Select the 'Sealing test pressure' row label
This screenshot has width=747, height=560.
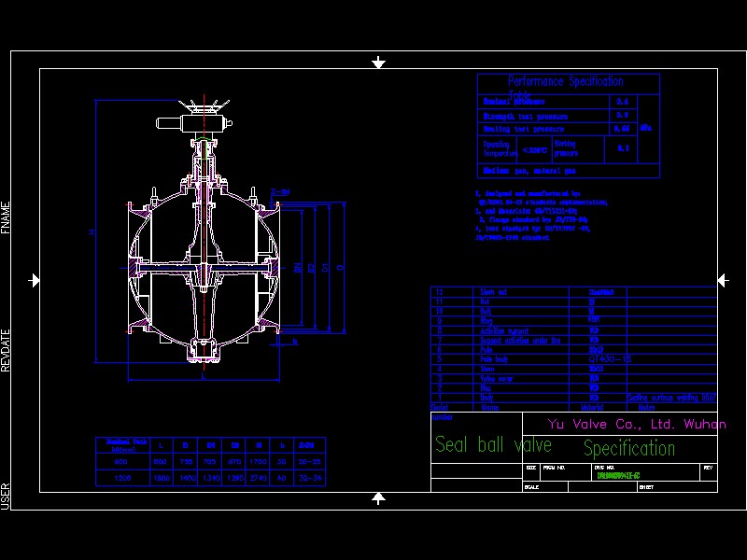(x=524, y=129)
